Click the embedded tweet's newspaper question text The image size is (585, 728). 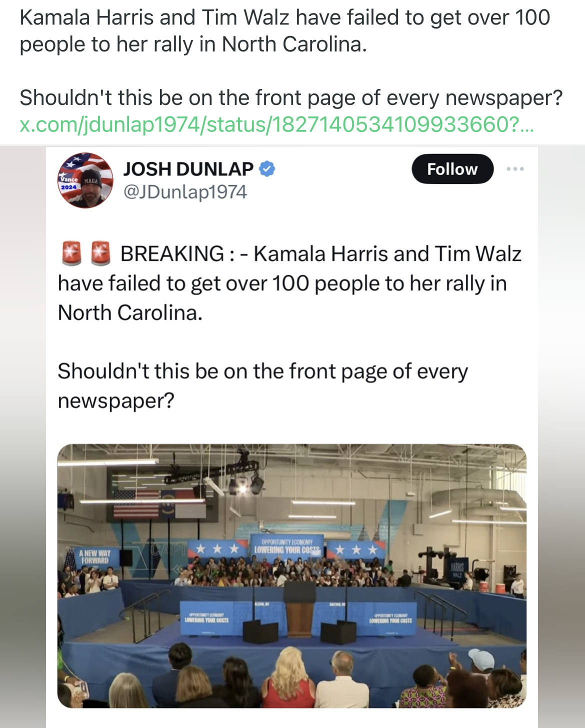(x=262, y=386)
